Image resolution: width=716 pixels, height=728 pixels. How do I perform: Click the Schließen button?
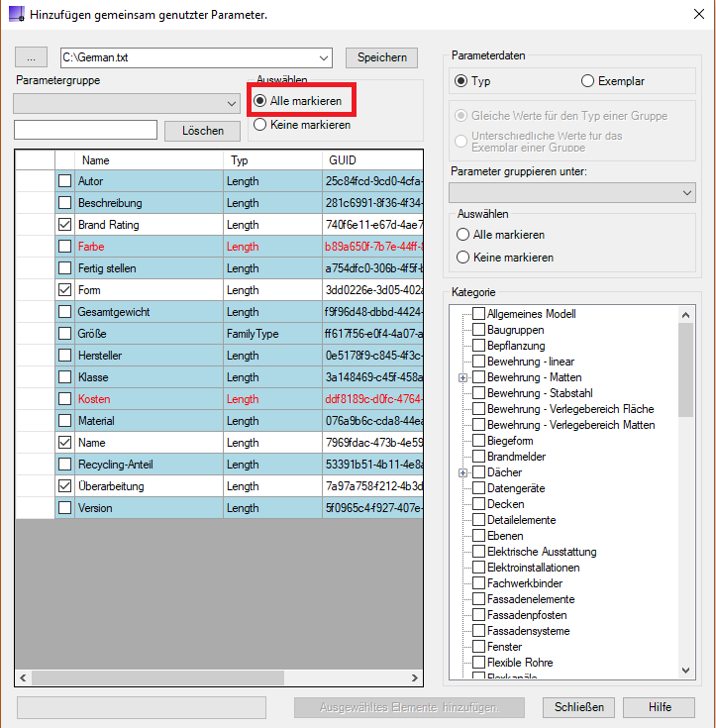point(578,707)
